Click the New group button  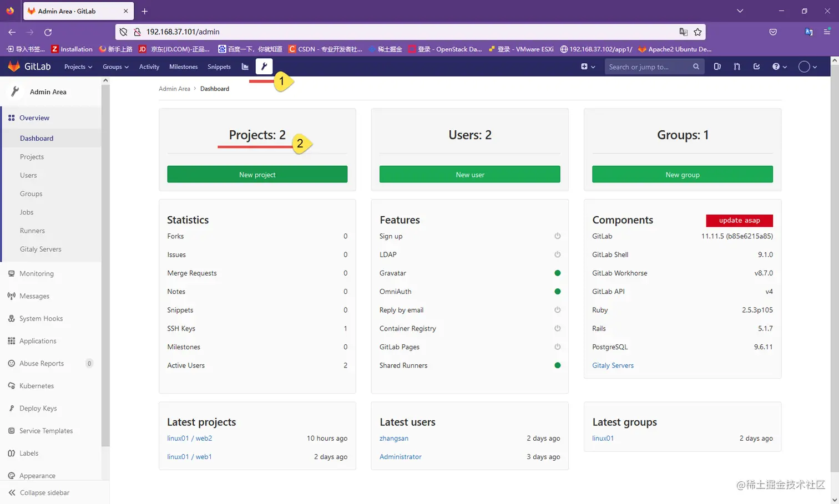coord(683,174)
